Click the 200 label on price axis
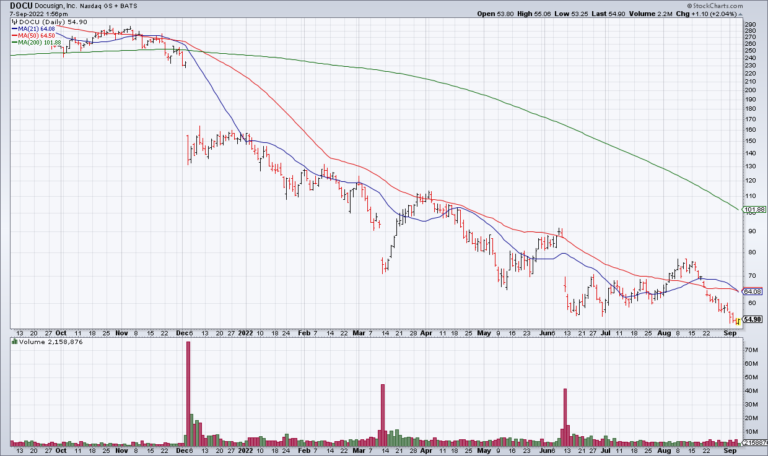768x456 pixels. 750,90
